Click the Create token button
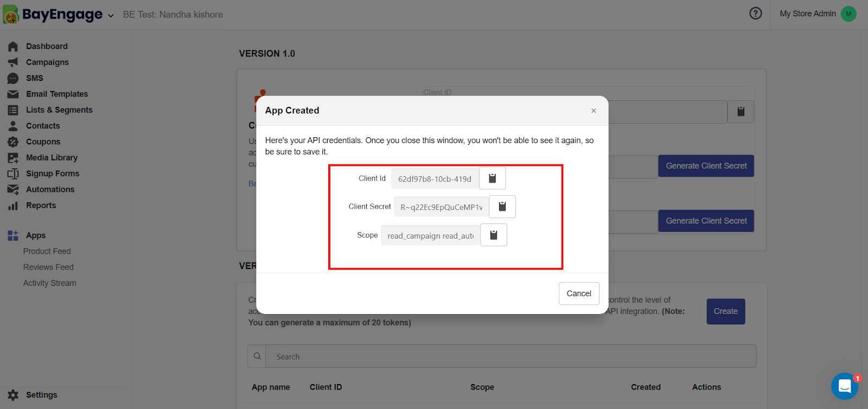The height and width of the screenshot is (409, 868). 726,311
